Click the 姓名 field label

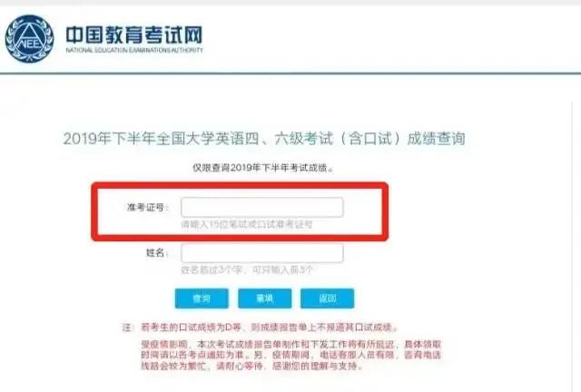pyautogui.click(x=157, y=253)
